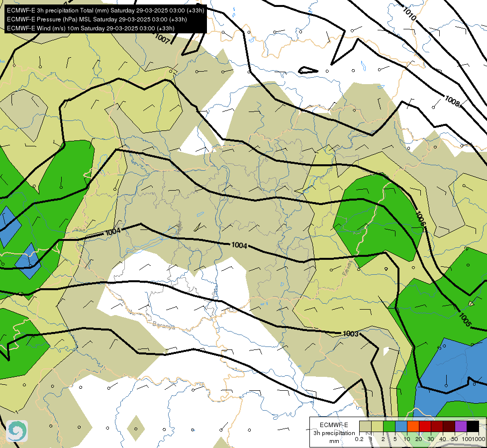Click the 1008 isobar label
Image resolution: width=487 pixels, height=448 pixels.
pyautogui.click(x=453, y=101)
